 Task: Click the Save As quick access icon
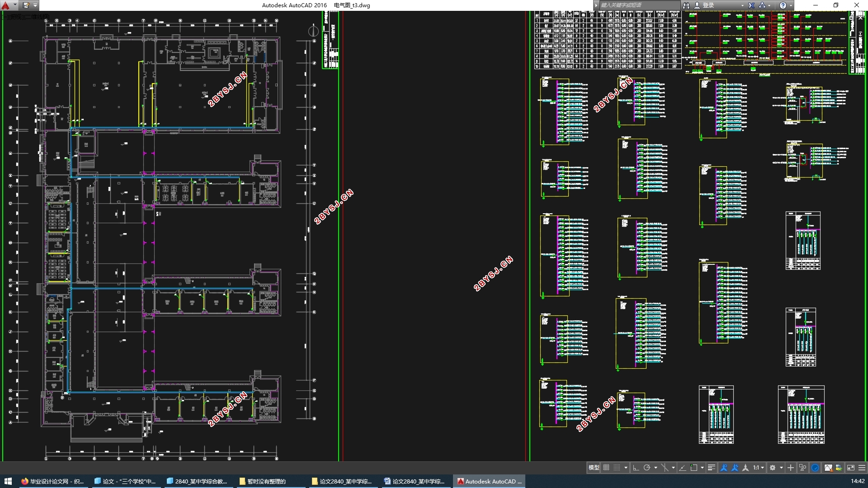[x=26, y=5]
